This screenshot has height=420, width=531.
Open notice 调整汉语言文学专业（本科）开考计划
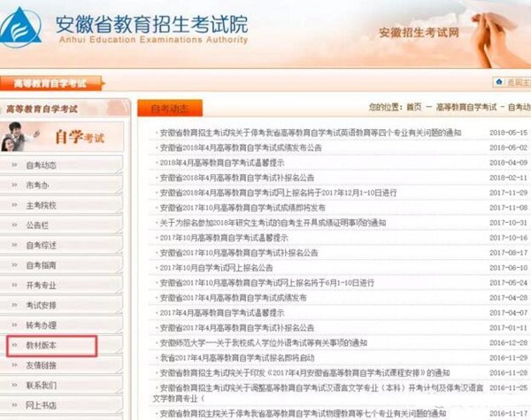point(318,393)
